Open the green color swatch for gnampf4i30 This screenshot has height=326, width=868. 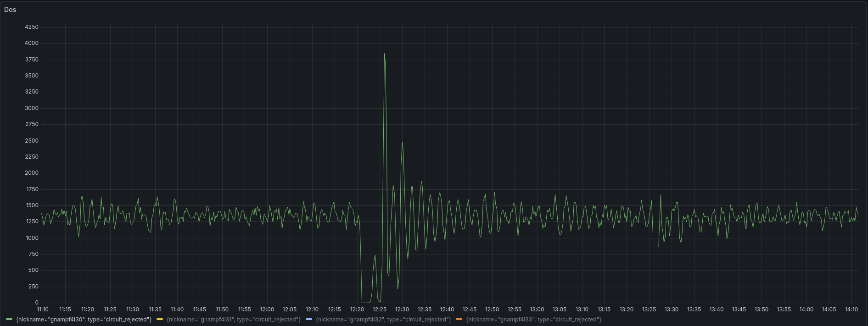point(9,320)
